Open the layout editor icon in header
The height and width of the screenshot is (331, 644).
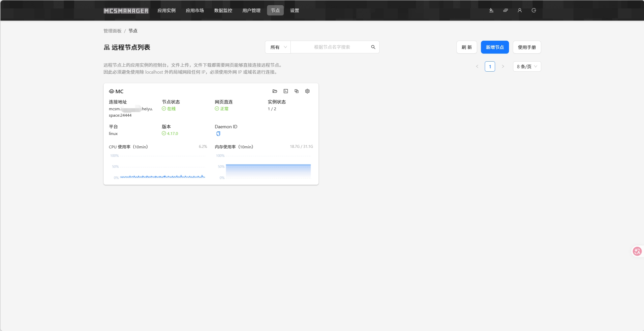506,10
